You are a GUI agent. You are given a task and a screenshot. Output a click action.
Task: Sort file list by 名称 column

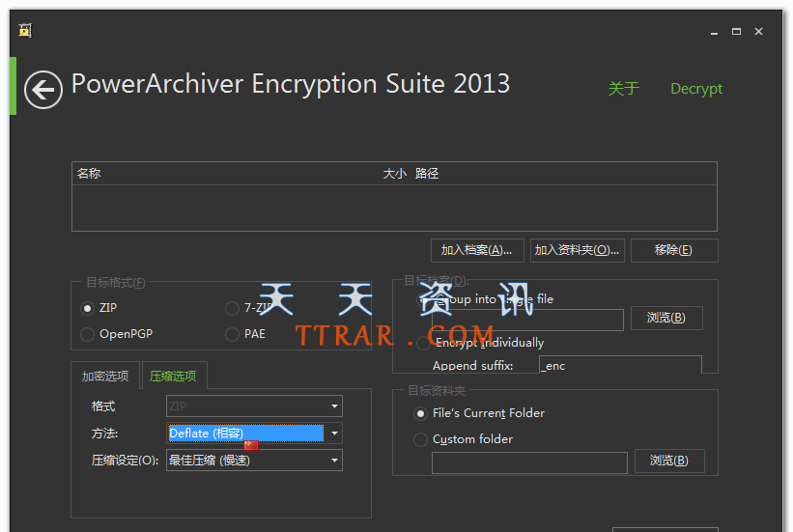(89, 174)
